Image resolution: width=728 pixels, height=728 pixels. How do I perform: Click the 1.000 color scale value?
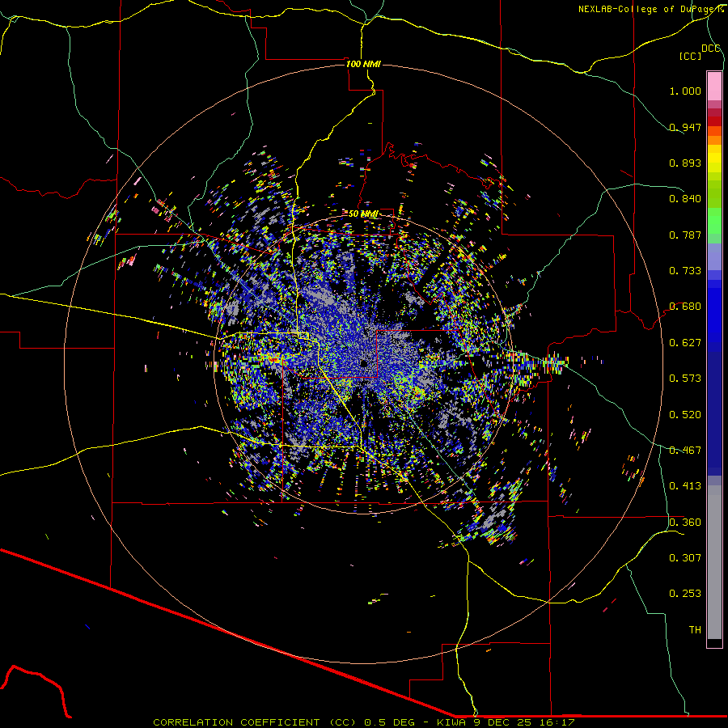coord(685,91)
